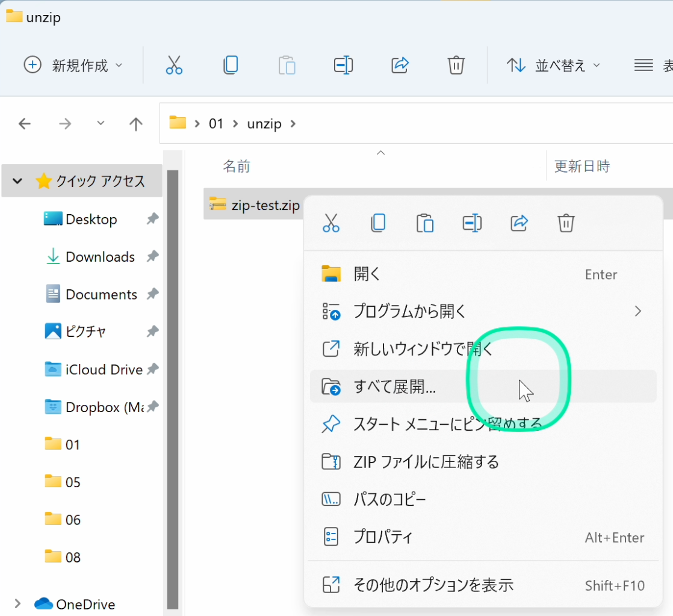Collapse the クイック アクセス tree node

tap(17, 180)
